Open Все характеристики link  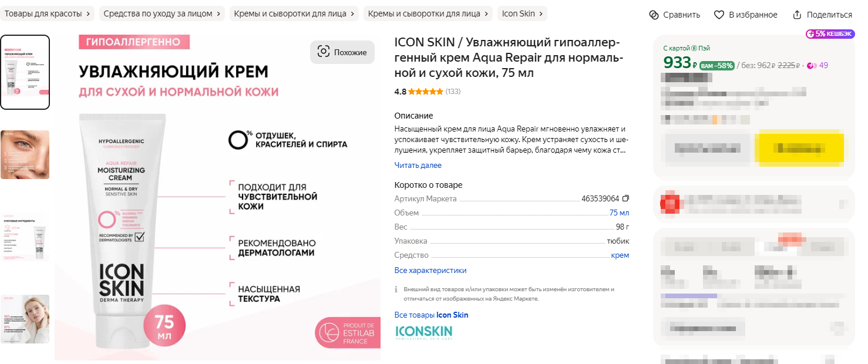click(430, 271)
